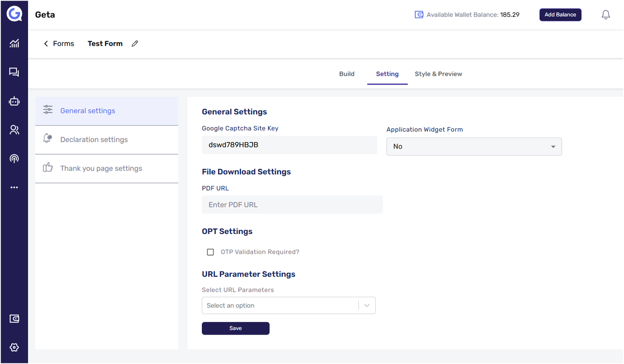Viewport: 624px width, 364px height.
Task: Open the wallet icon in sidebar
Action: [x=14, y=319]
